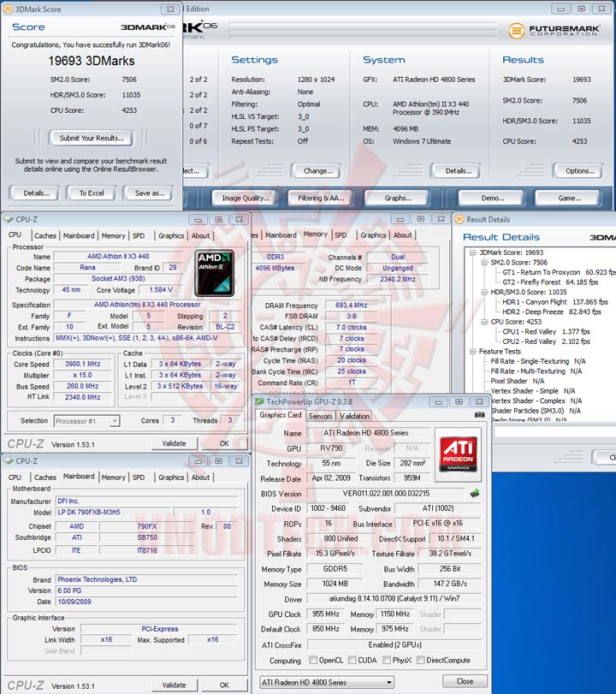
Task: Collapse the HDR/SM3.0 Score: 11035 tree node
Action: (484, 292)
